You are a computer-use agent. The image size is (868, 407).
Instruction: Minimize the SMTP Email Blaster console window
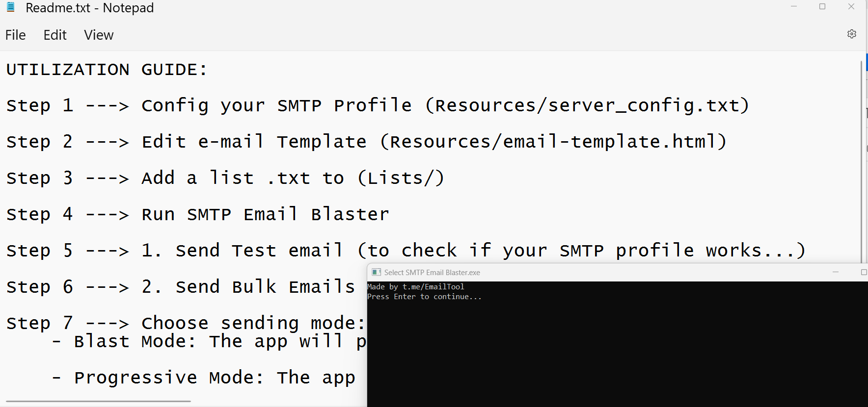pos(836,272)
